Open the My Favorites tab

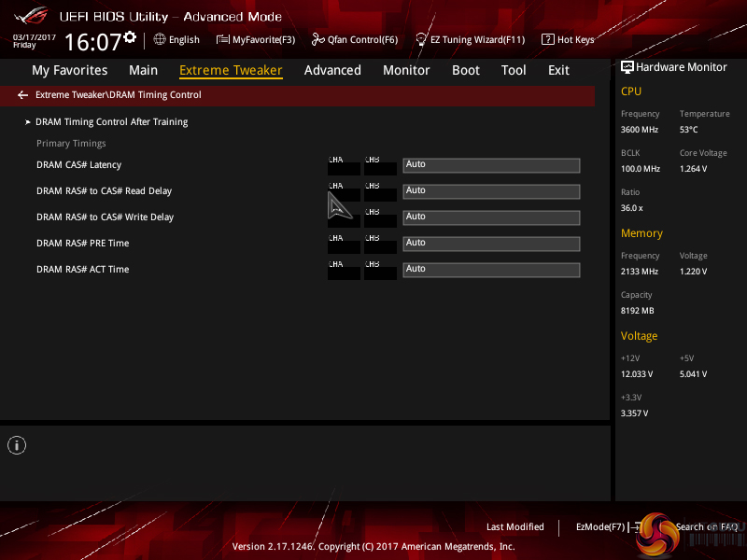pyautogui.click(x=69, y=71)
